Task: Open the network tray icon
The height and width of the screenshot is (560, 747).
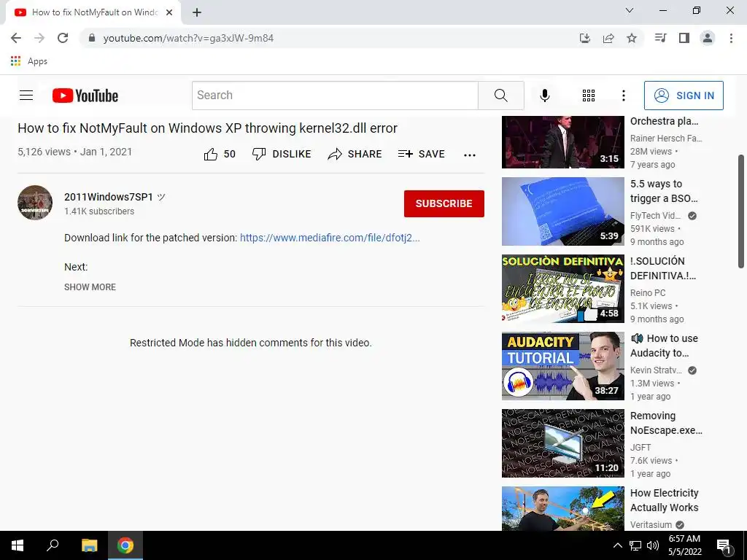Action: click(635, 545)
